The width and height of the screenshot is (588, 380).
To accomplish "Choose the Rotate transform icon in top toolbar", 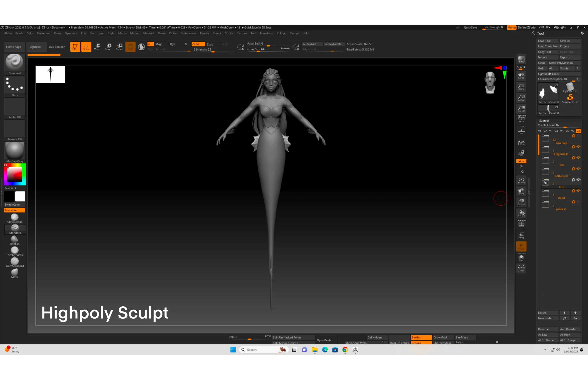I will click(119, 47).
